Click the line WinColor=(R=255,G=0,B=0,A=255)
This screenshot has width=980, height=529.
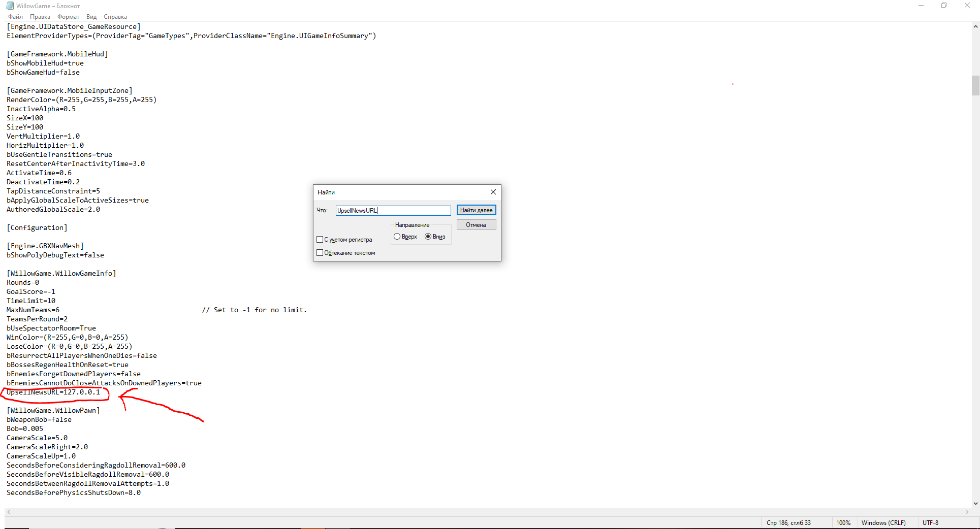[68, 338]
